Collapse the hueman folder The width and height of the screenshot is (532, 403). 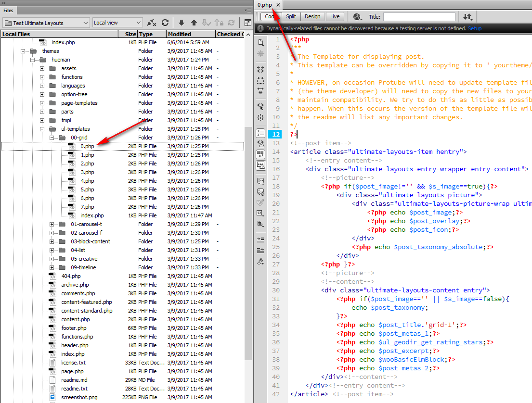click(x=32, y=60)
